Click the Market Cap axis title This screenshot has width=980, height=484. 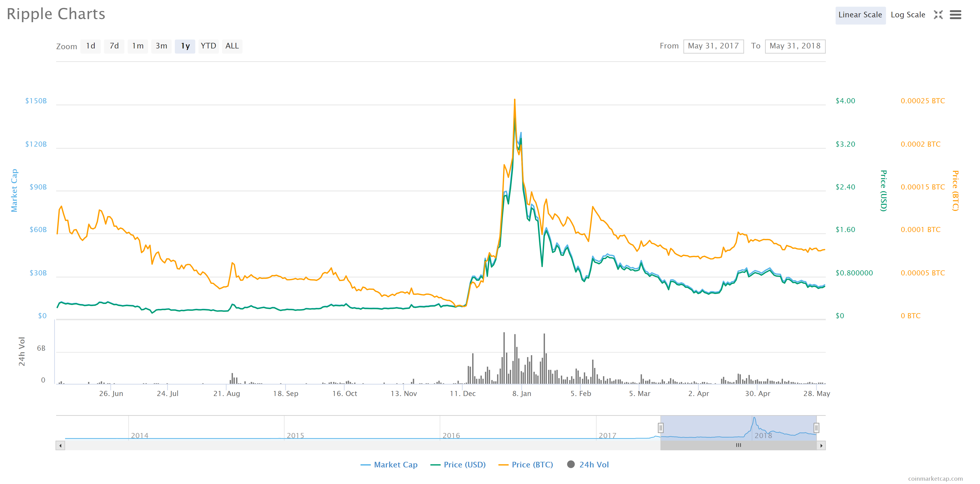[14, 190]
